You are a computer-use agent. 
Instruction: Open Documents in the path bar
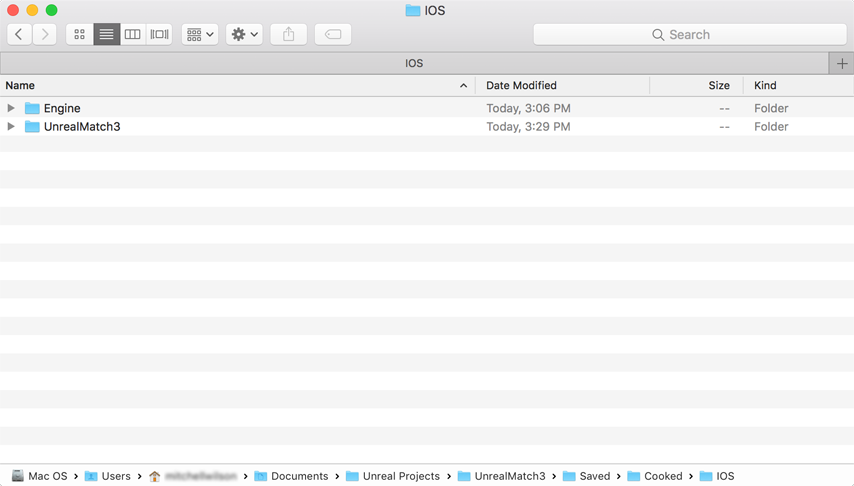[291, 476]
